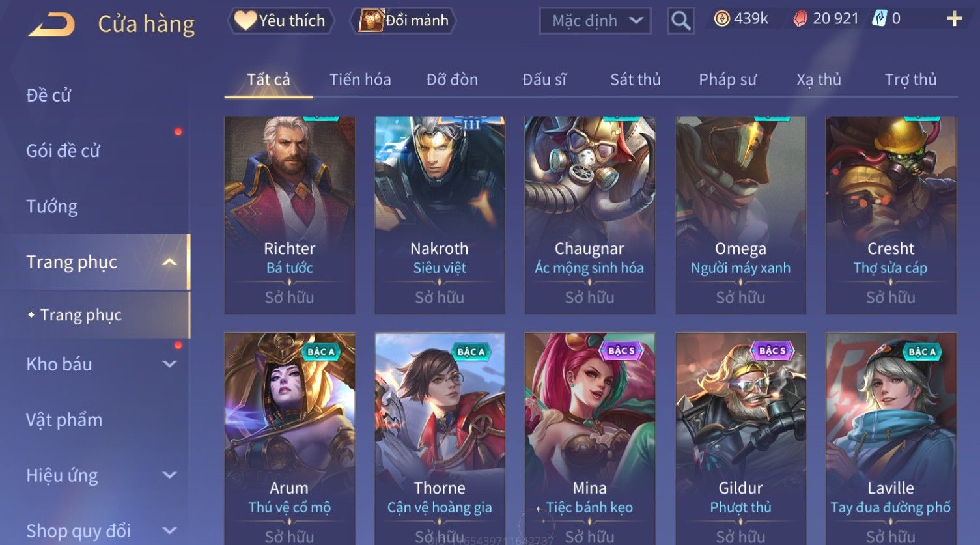Collapse the Trang phục sidebar section
Image resolution: width=980 pixels, height=545 pixels.
(x=169, y=262)
